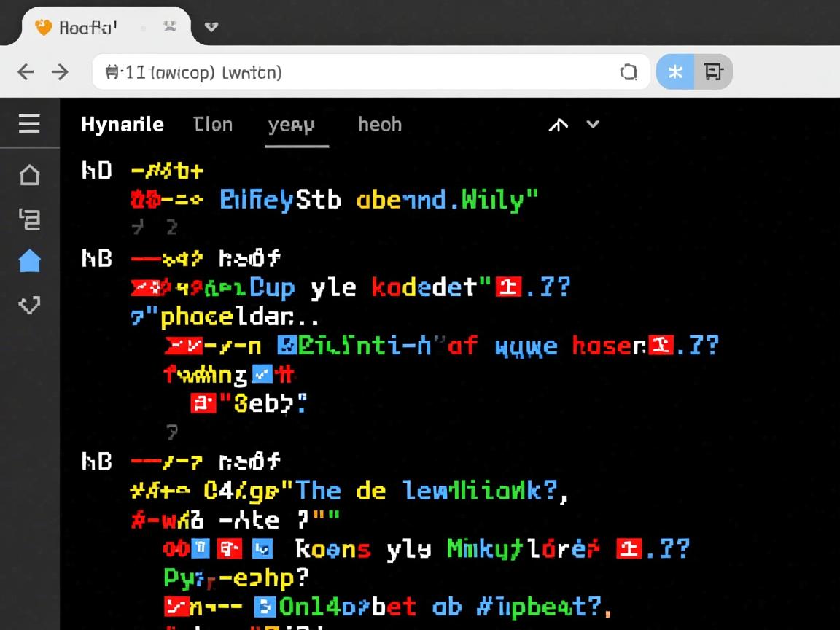Screen dimensions: 840x630
Task: Toggle the blue box before "Onl4o" line
Action: pos(264,606)
